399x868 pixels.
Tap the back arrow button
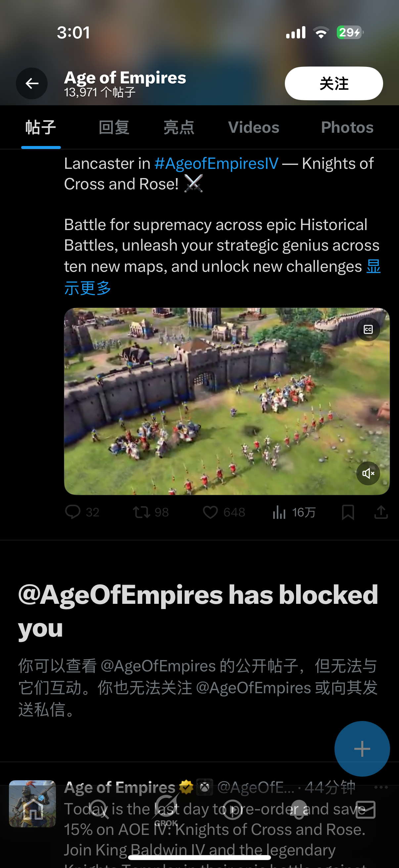32,83
